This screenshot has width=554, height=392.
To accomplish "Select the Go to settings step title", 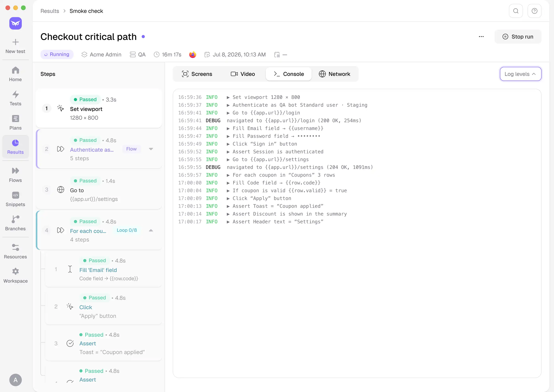I will click(77, 190).
